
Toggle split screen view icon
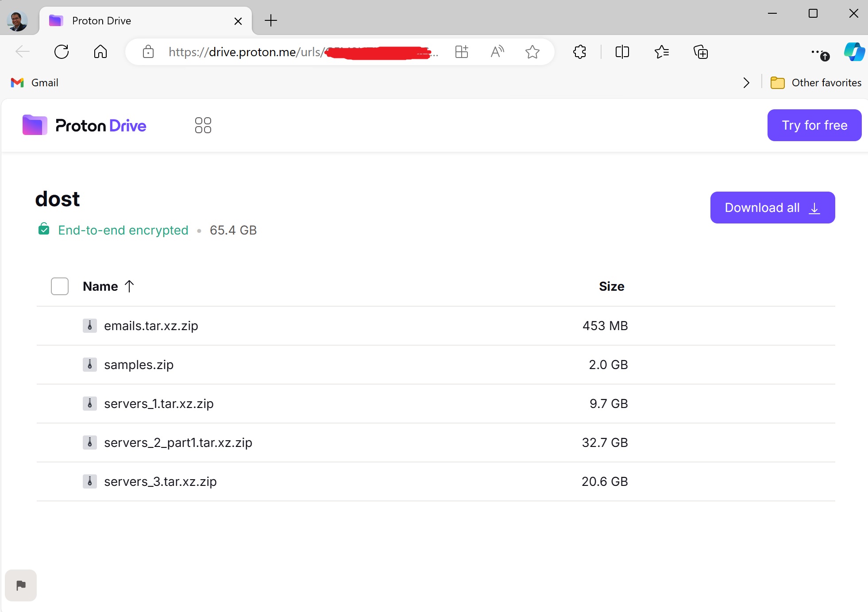coord(622,52)
